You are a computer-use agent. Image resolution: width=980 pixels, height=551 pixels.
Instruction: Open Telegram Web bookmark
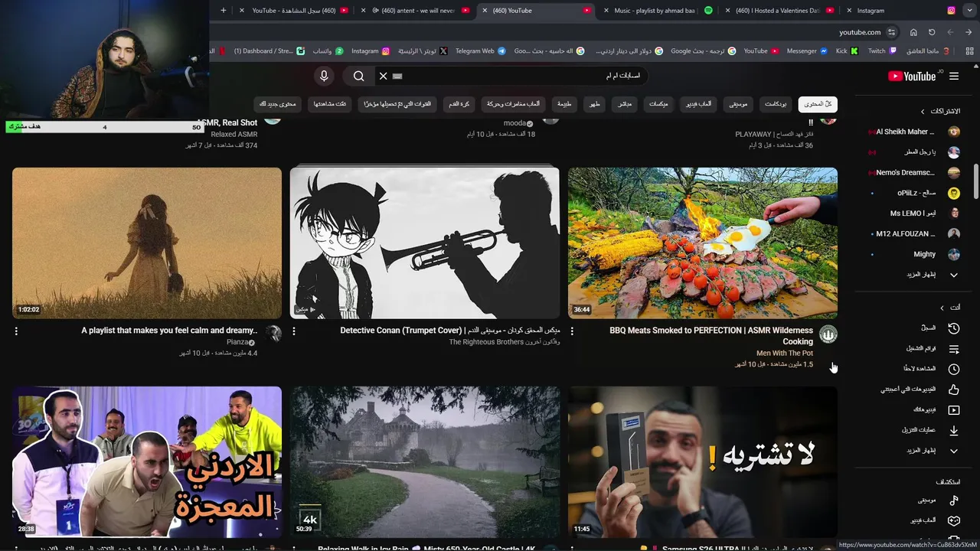480,51
